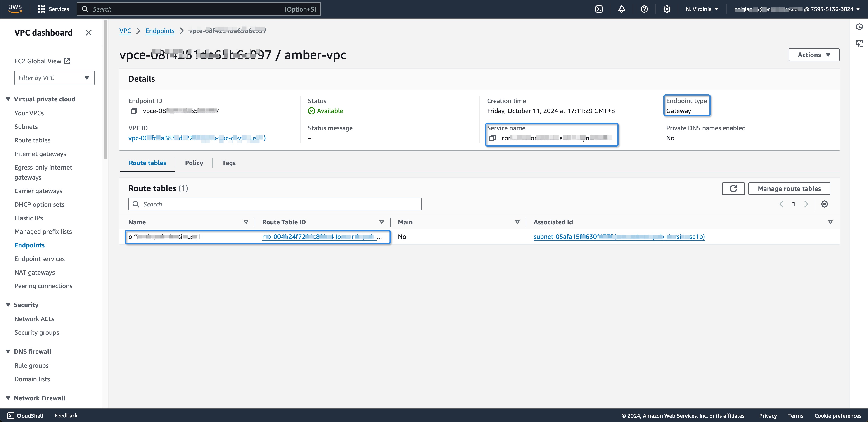This screenshot has height=422, width=868.
Task: Close the VPC dashboard side panel
Action: (89, 33)
